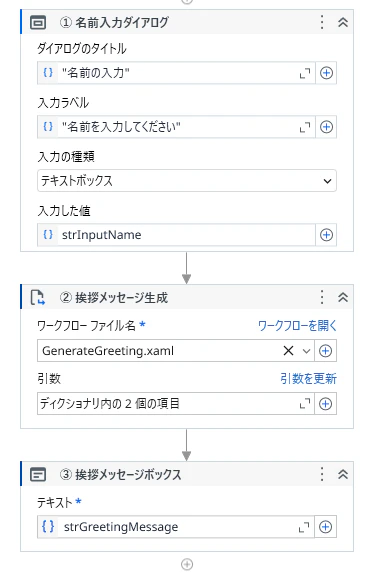Open options menu for ② 挨拶メッセージ生成
Image resolution: width=379 pixels, height=580 pixels.
(322, 297)
